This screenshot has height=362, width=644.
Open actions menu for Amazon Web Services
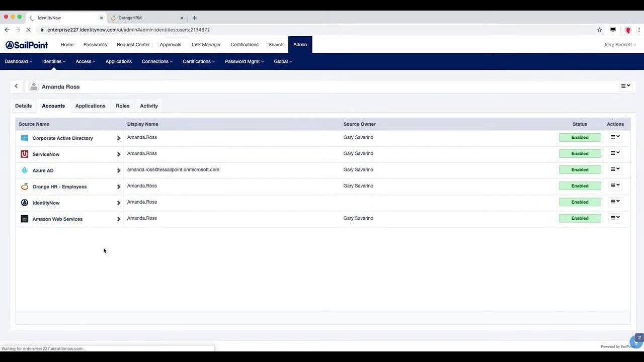pyautogui.click(x=615, y=217)
